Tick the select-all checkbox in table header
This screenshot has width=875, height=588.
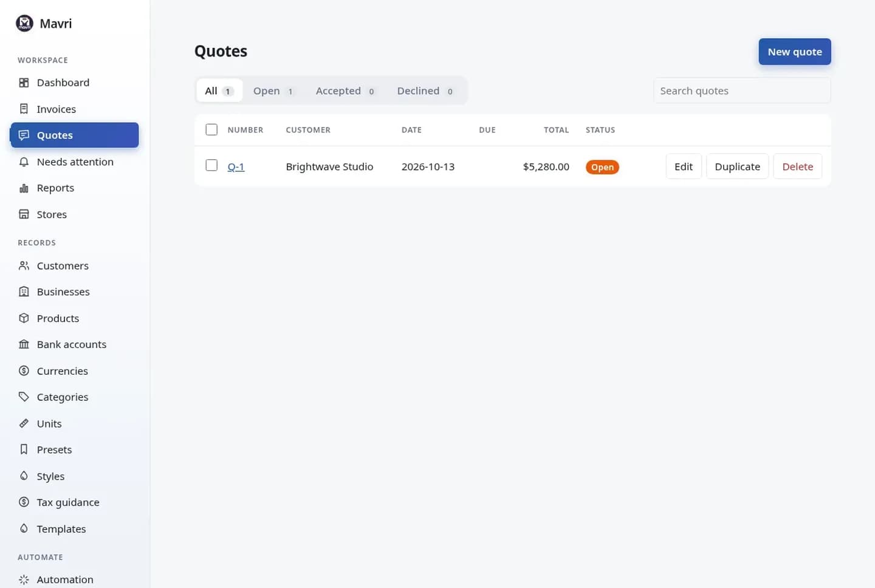[x=211, y=129]
